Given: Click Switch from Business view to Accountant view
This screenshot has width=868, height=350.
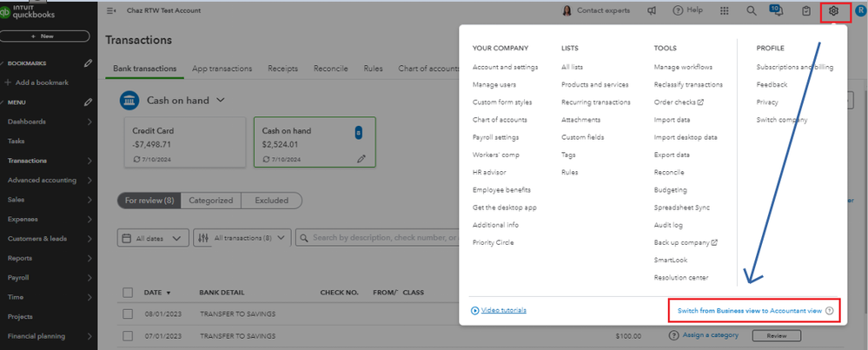Looking at the screenshot, I should pyautogui.click(x=749, y=310).
